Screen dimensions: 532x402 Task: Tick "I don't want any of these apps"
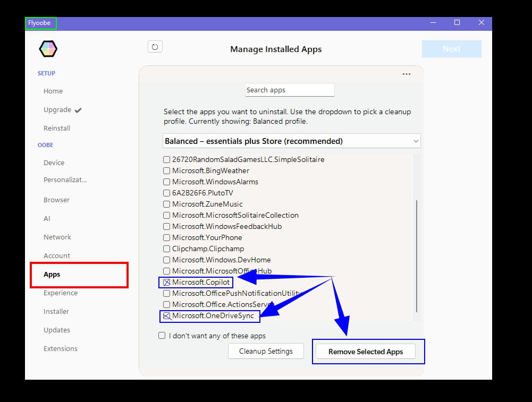pos(162,336)
